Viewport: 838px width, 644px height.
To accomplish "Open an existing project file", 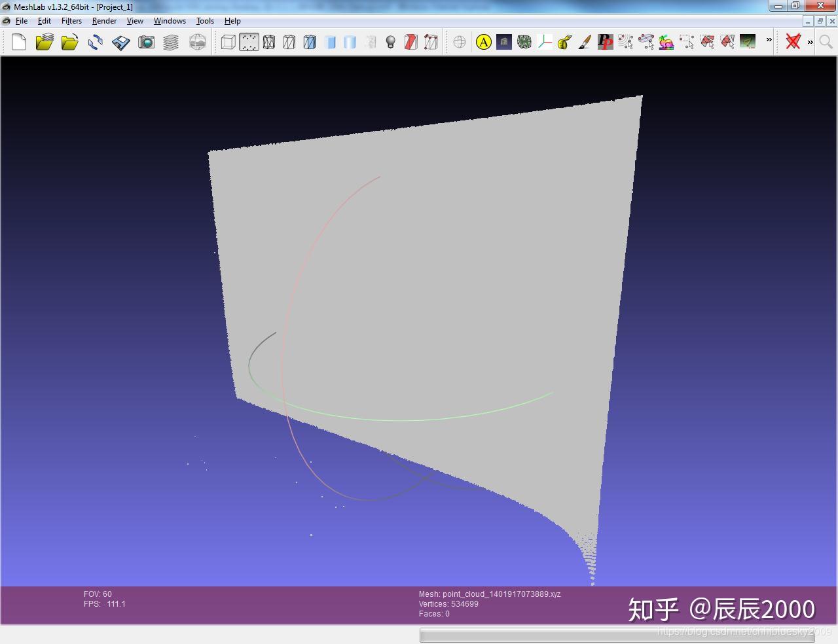I will point(45,42).
